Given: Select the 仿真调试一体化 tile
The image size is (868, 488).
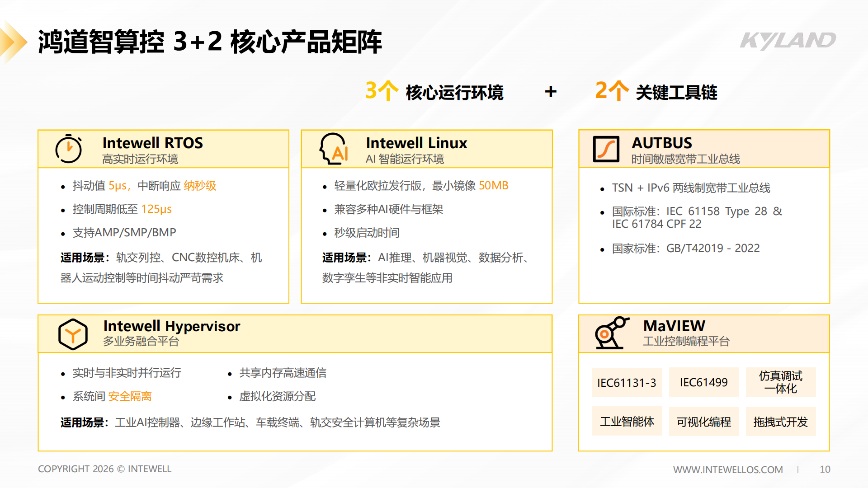Looking at the screenshot, I should click(781, 382).
